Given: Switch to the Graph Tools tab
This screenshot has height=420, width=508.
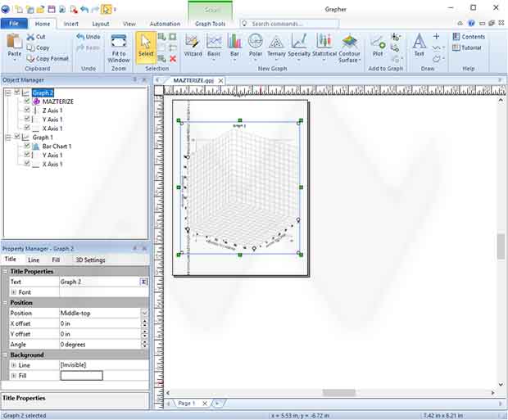Looking at the screenshot, I should [x=210, y=24].
